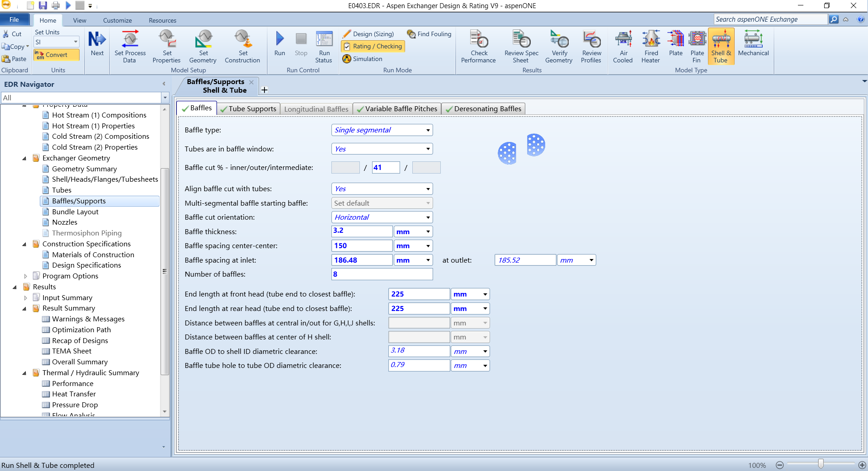Open the Tube Supports tab

(x=248, y=109)
